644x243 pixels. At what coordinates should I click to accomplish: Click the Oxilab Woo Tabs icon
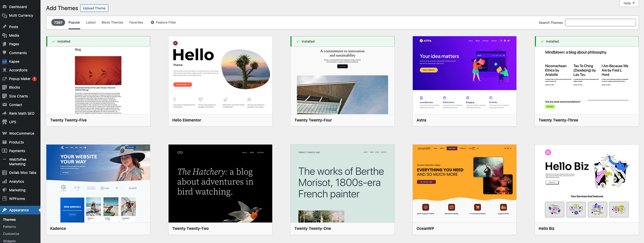[x=4, y=173]
